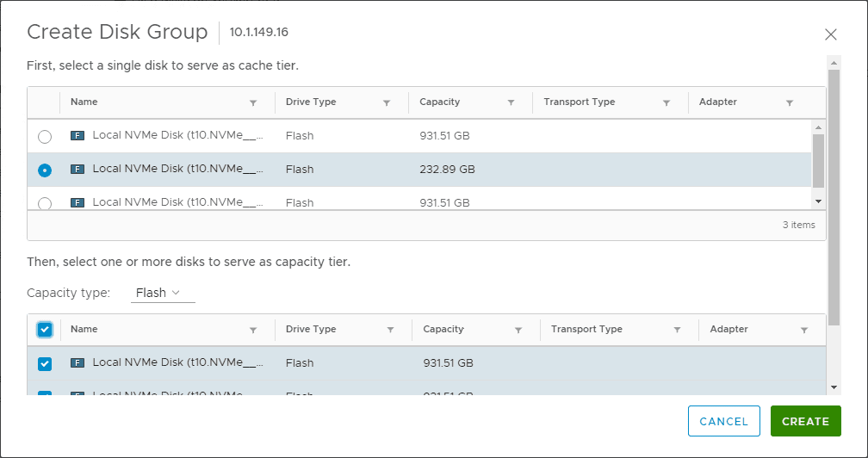Close the Create Disk Group dialog

tap(830, 34)
